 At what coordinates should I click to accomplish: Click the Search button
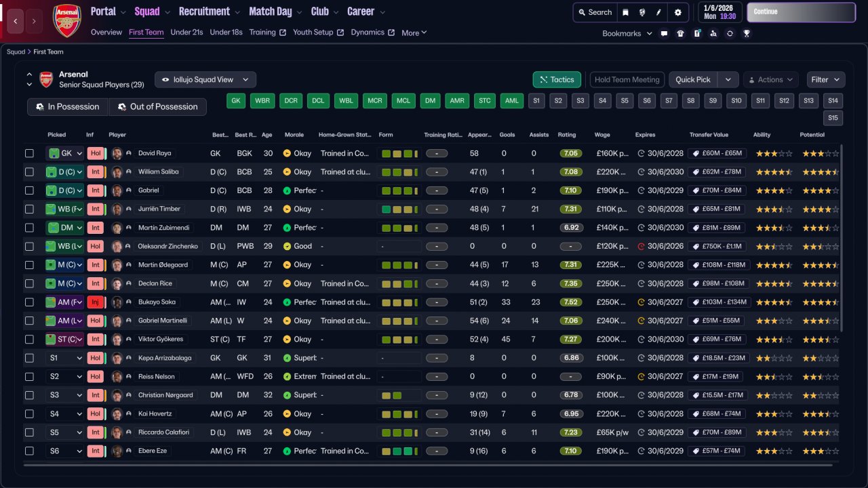[594, 12]
